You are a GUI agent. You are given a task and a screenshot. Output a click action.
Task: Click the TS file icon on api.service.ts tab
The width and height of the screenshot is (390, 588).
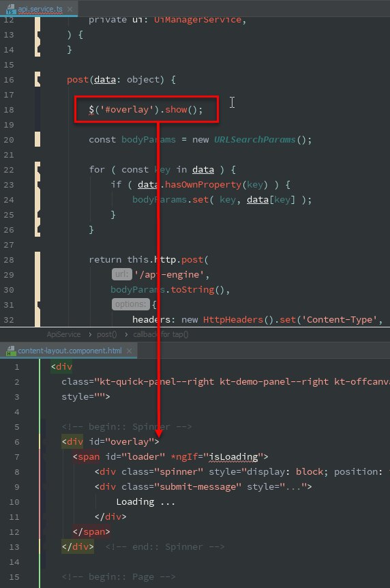[x=11, y=9]
